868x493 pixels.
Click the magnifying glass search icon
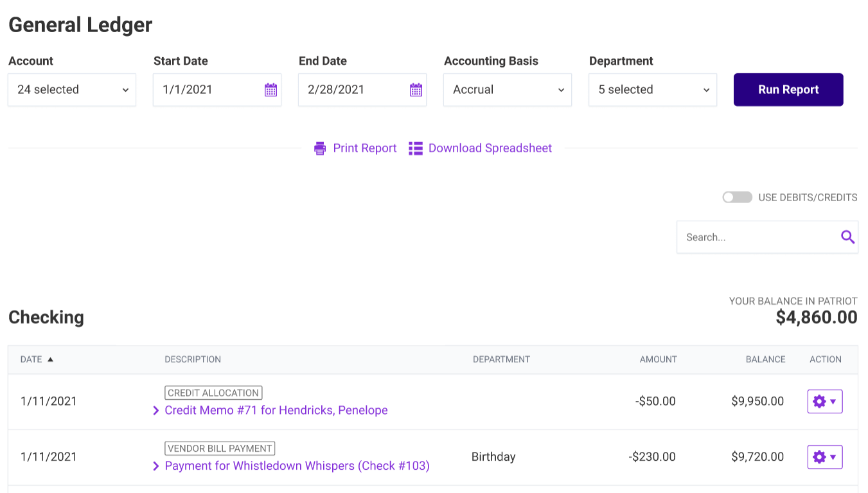(x=847, y=237)
